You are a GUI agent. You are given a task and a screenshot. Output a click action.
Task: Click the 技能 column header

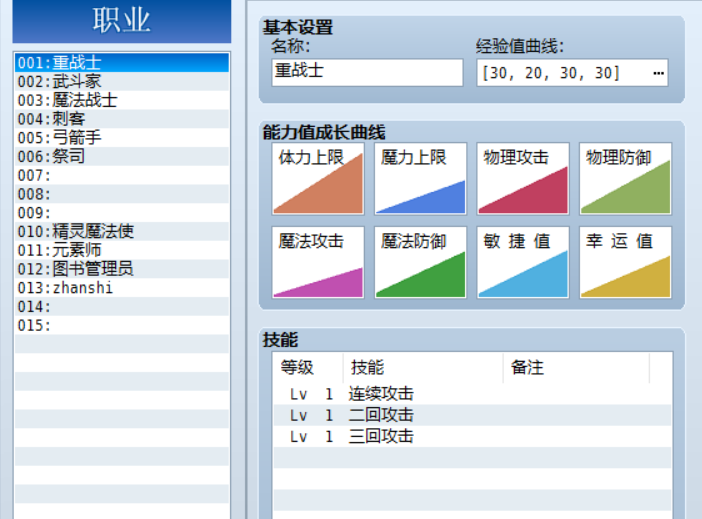click(x=423, y=368)
